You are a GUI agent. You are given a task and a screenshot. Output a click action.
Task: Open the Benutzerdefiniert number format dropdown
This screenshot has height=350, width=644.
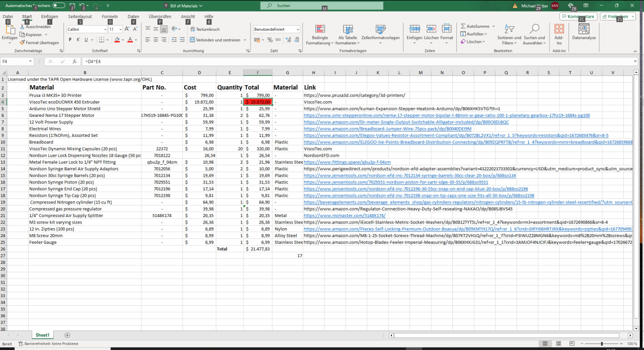click(x=298, y=29)
